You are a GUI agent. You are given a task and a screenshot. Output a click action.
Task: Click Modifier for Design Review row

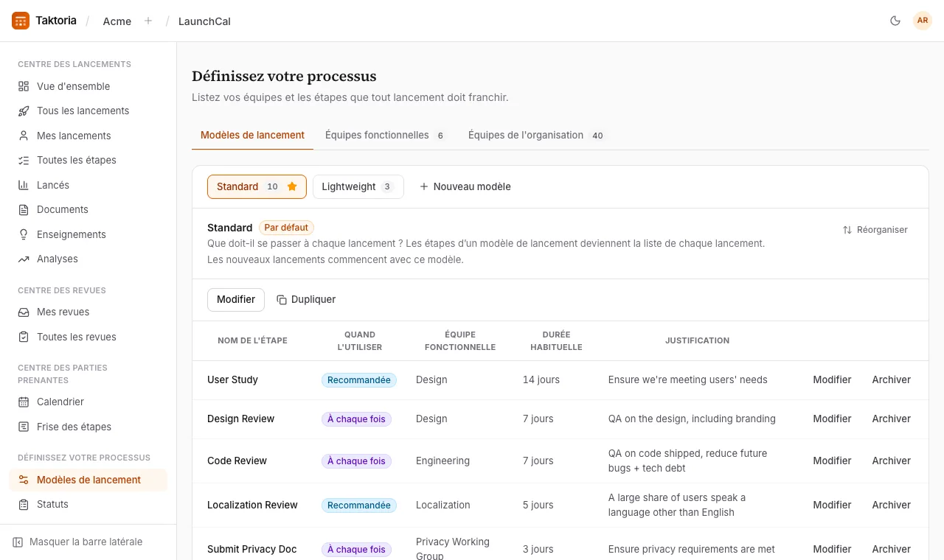pos(832,419)
